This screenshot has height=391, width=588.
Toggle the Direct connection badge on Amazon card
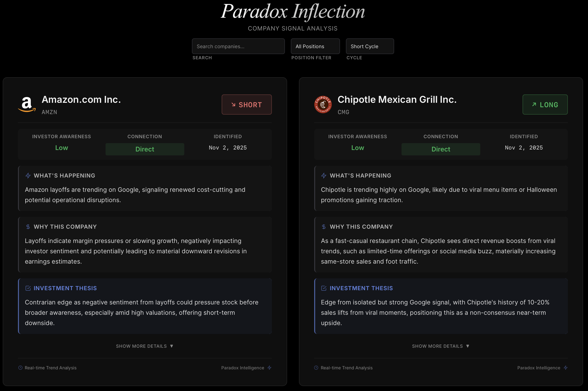(145, 149)
